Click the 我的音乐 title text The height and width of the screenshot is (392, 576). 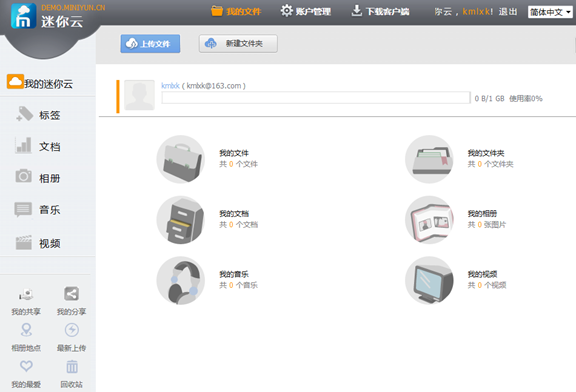click(234, 274)
